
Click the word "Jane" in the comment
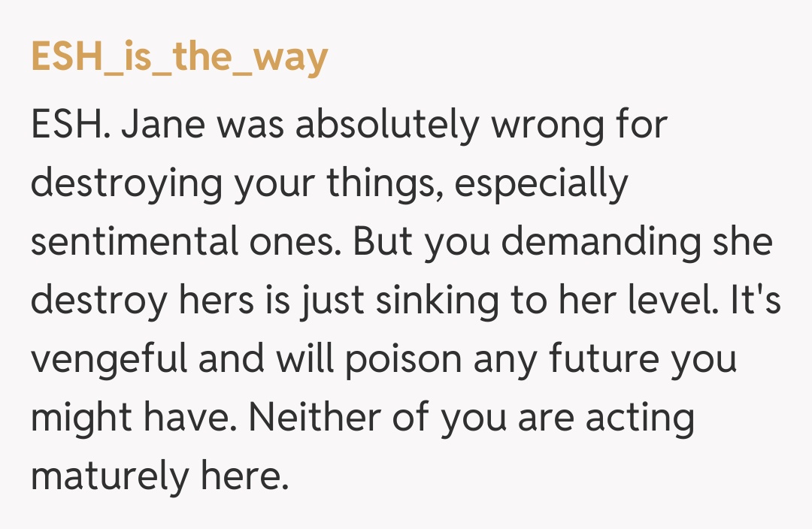[x=163, y=125]
